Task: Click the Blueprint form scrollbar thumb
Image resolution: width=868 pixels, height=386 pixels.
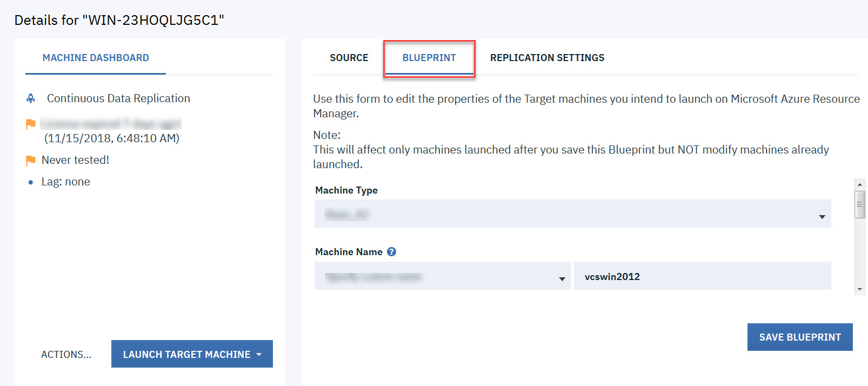Action: (860, 204)
